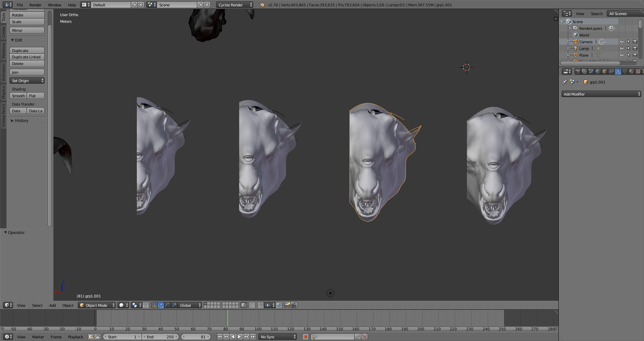Screen dimensions: 644x341
Task: Click the pin icon beside grp1.001
Action: pos(565,82)
